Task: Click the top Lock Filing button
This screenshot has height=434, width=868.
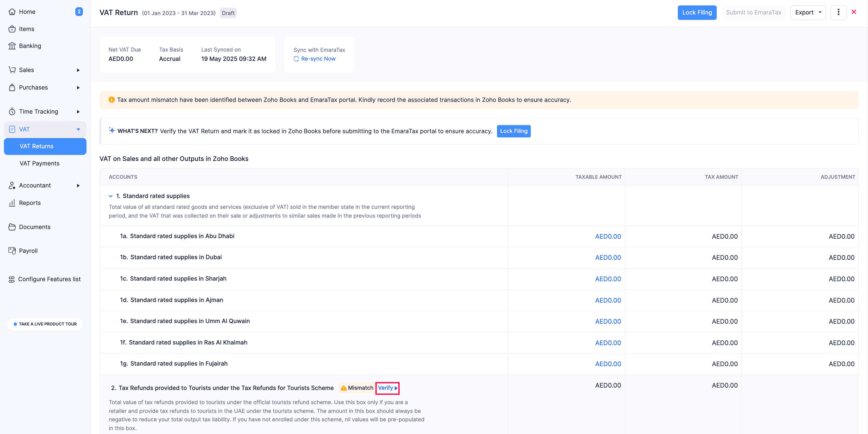Action: coord(697,12)
